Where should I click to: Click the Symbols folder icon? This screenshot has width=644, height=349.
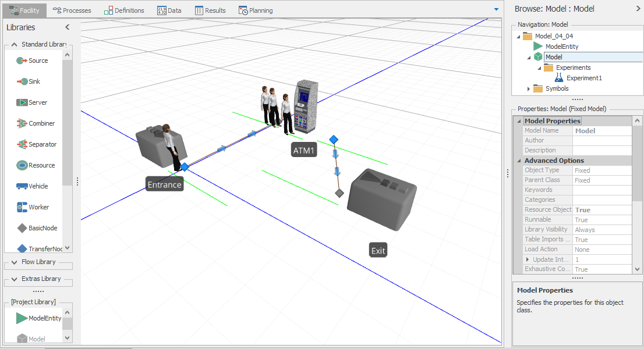537,88
